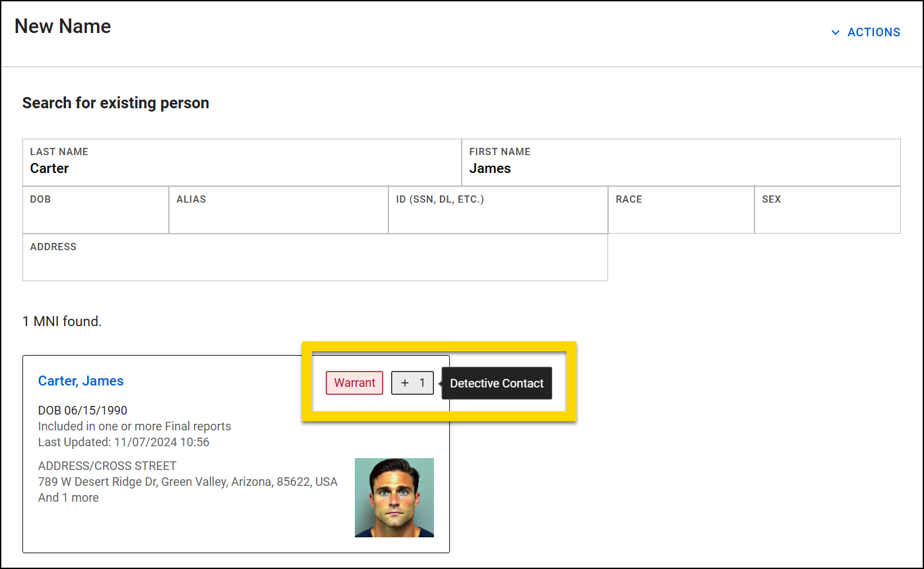This screenshot has width=924, height=569.
Task: Click the Warrant flag badge
Action: [354, 383]
